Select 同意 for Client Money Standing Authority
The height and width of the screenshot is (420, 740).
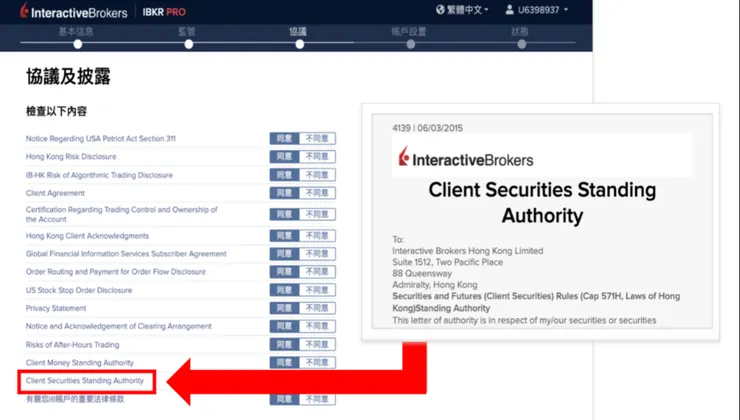pos(285,363)
